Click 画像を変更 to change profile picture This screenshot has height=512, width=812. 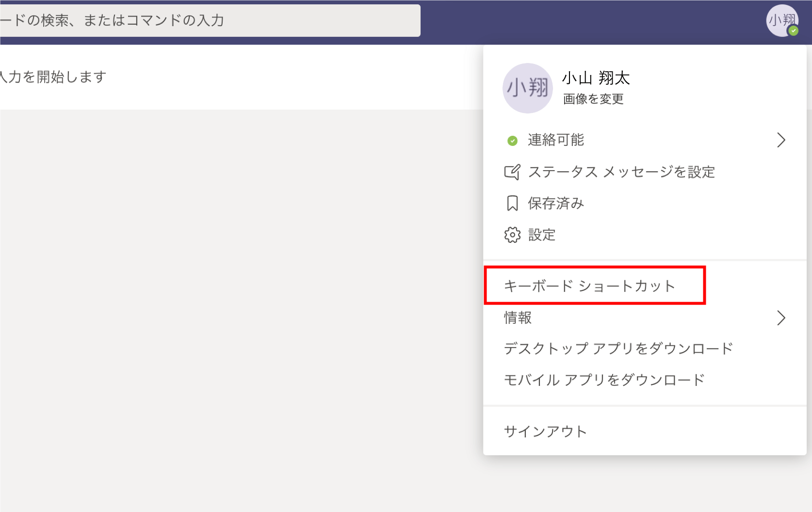point(593,99)
